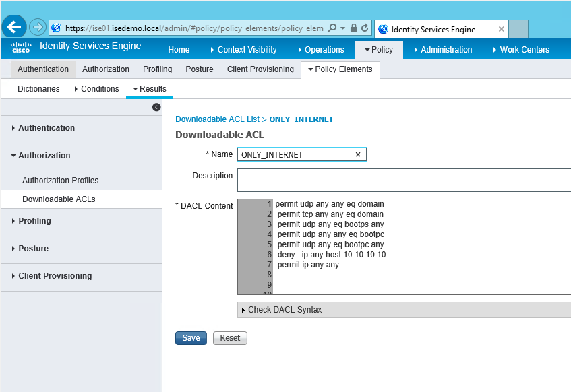Click the 'permit ip any any' line
The image size is (571, 392).
pyautogui.click(x=308, y=265)
